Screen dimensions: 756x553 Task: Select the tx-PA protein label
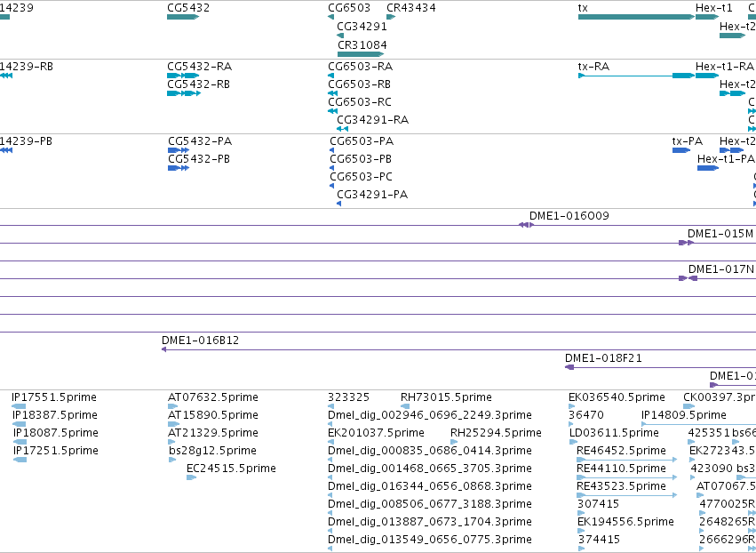tap(687, 140)
